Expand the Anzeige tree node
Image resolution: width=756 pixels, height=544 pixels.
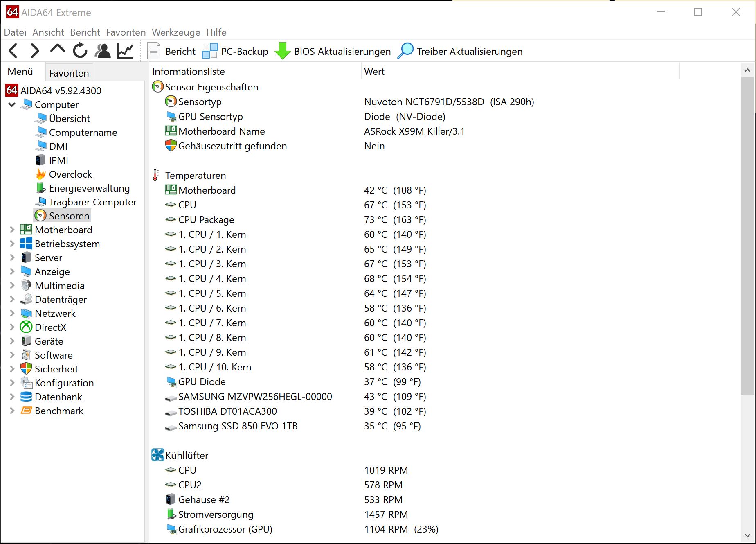tap(12, 271)
